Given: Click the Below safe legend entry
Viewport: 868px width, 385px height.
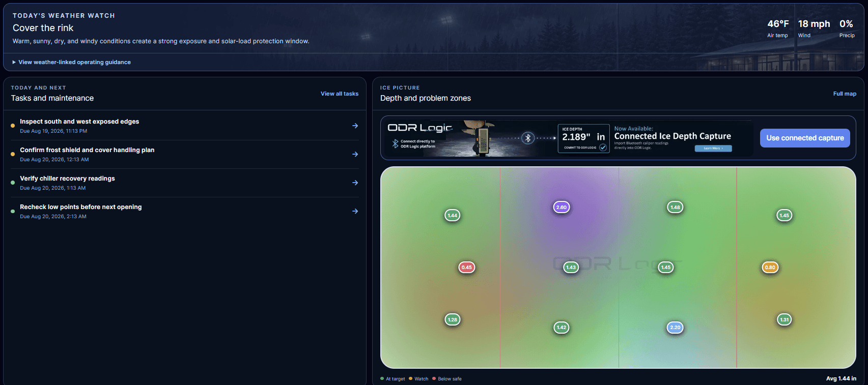Looking at the screenshot, I should point(447,379).
